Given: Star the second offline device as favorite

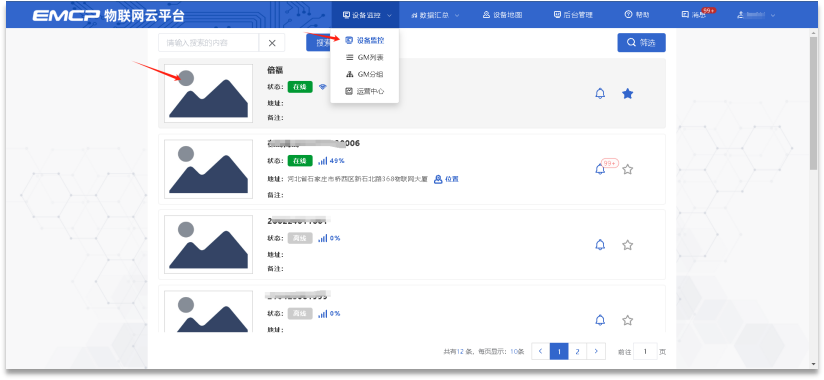Looking at the screenshot, I should [x=627, y=320].
